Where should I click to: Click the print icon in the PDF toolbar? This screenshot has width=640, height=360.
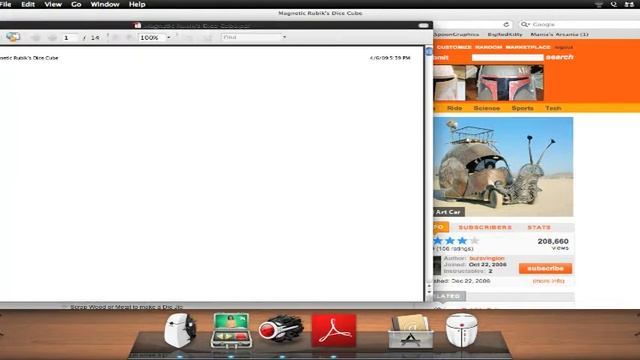13,37
